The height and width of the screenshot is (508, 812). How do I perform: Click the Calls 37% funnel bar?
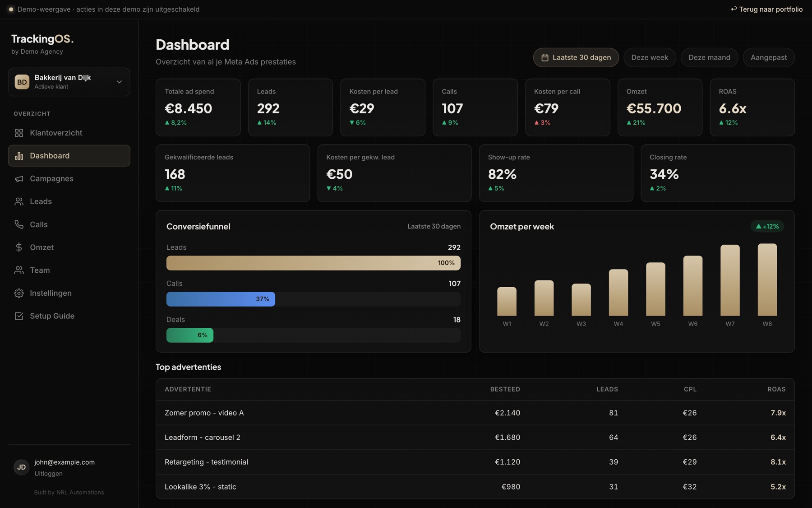[x=221, y=299]
